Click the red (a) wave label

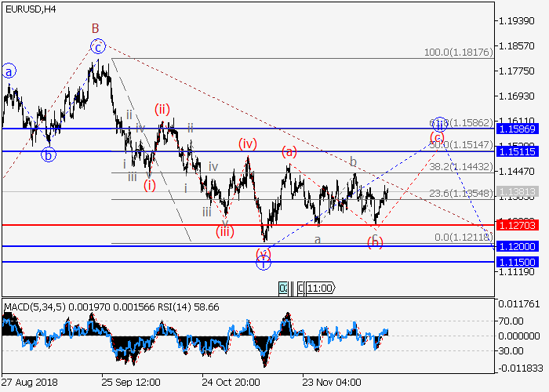(x=289, y=152)
